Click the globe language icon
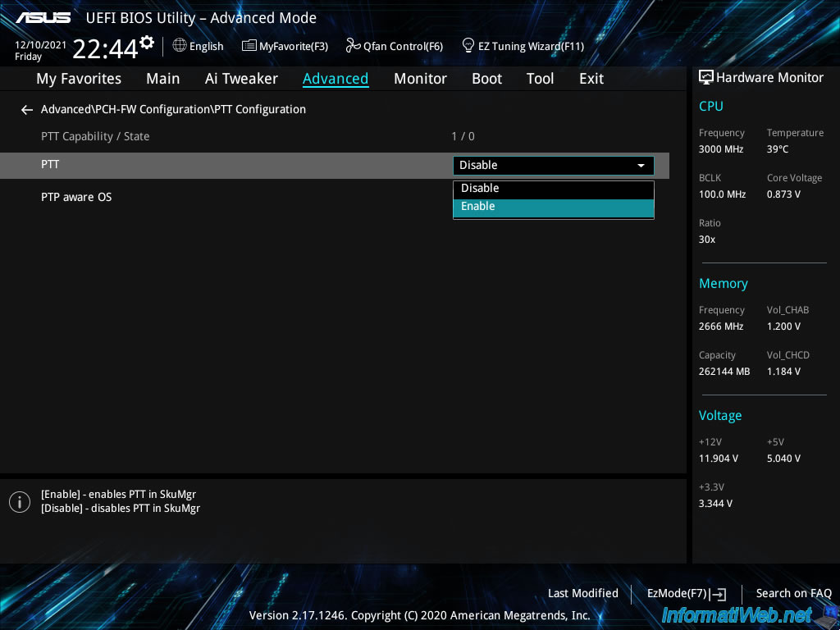The height and width of the screenshot is (630, 840). pos(180,46)
